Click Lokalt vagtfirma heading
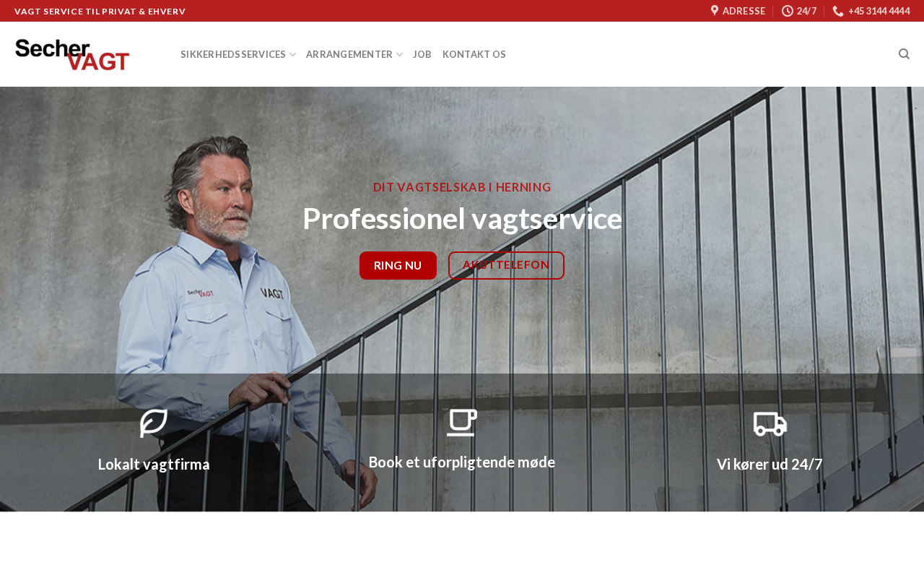The width and height of the screenshot is (924, 578). click(x=154, y=465)
